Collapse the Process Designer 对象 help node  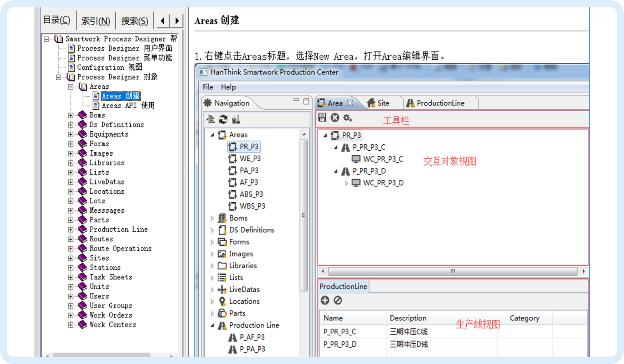[58, 77]
